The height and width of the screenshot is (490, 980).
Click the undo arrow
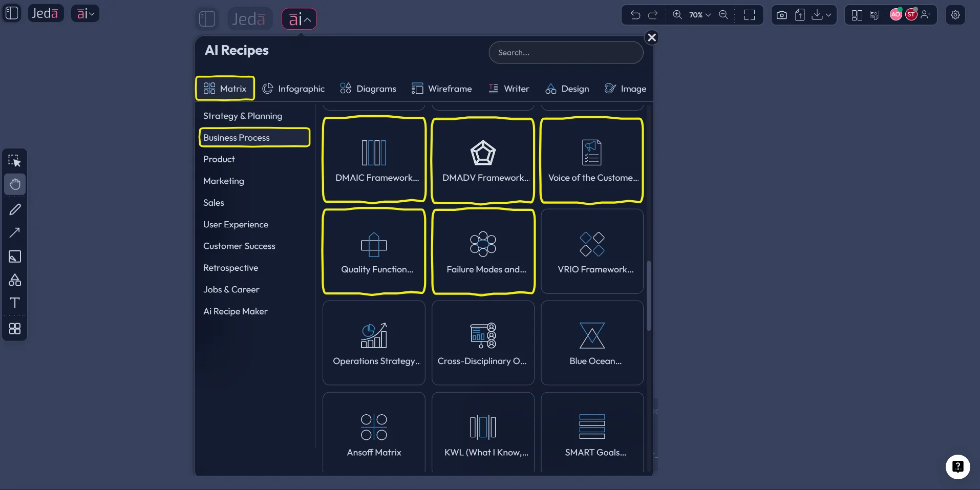635,15
